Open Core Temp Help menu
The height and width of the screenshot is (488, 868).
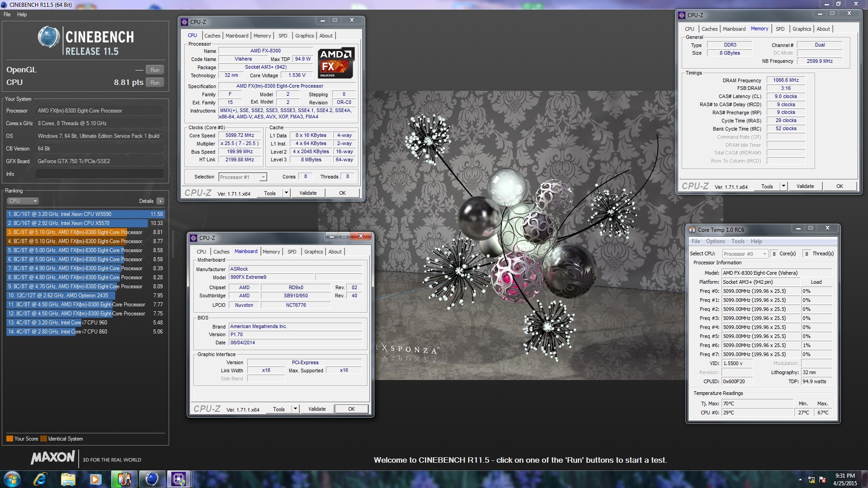pyautogui.click(x=756, y=241)
